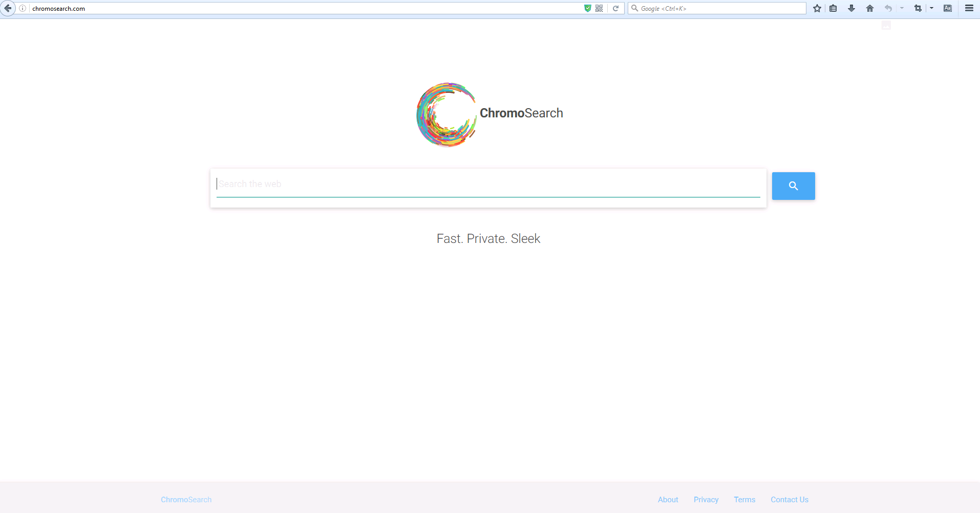Click the ChromoSearch colorful ring logo
The width and height of the screenshot is (980, 513).
[x=446, y=115]
